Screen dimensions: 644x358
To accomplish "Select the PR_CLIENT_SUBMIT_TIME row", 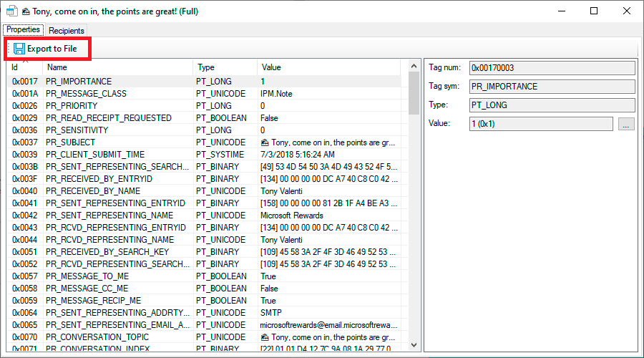I will [204, 155].
